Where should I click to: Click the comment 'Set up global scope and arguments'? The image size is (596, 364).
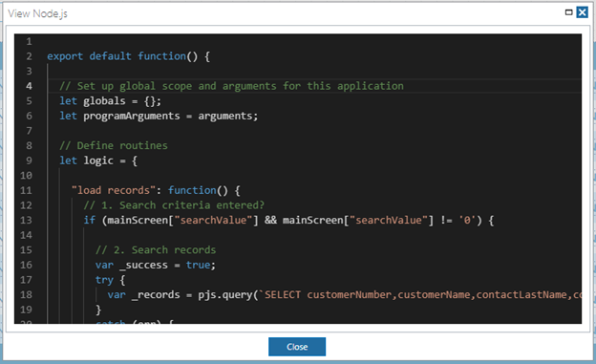[x=231, y=86]
